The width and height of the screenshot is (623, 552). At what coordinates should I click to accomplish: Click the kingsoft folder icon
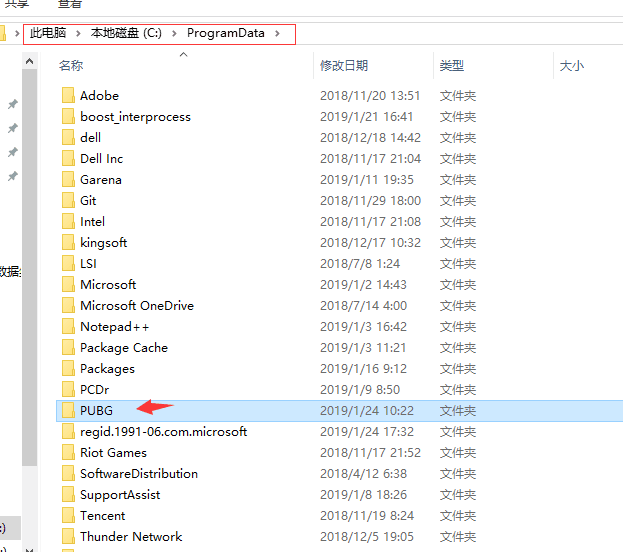click(68, 242)
